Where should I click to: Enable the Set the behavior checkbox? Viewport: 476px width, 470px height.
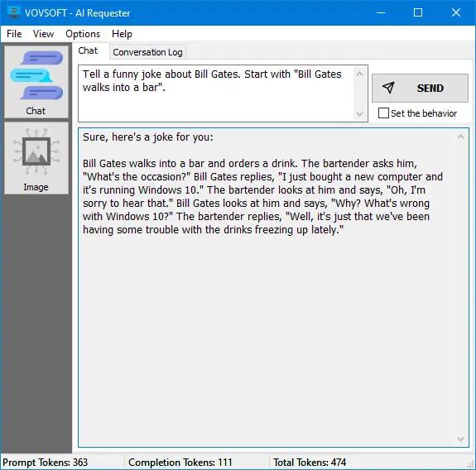point(383,113)
